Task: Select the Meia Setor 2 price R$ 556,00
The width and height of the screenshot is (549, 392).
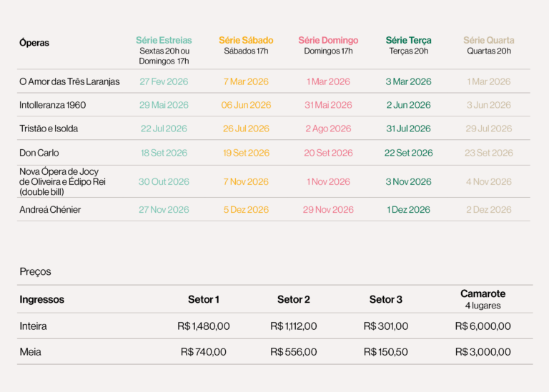Action: coord(293,352)
